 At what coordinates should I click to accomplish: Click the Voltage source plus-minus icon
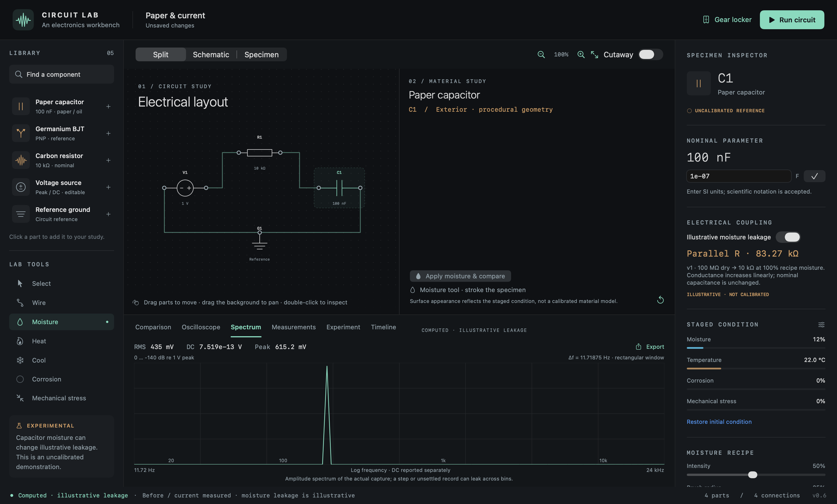(21, 187)
